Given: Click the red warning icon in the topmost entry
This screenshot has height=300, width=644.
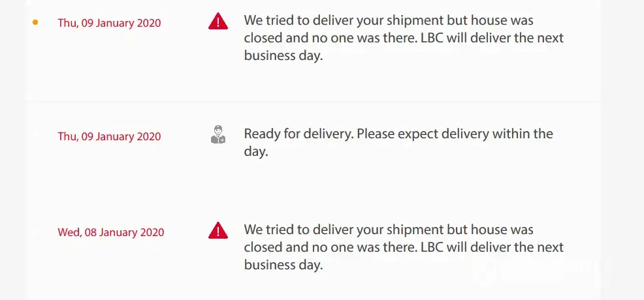Looking at the screenshot, I should [218, 22].
